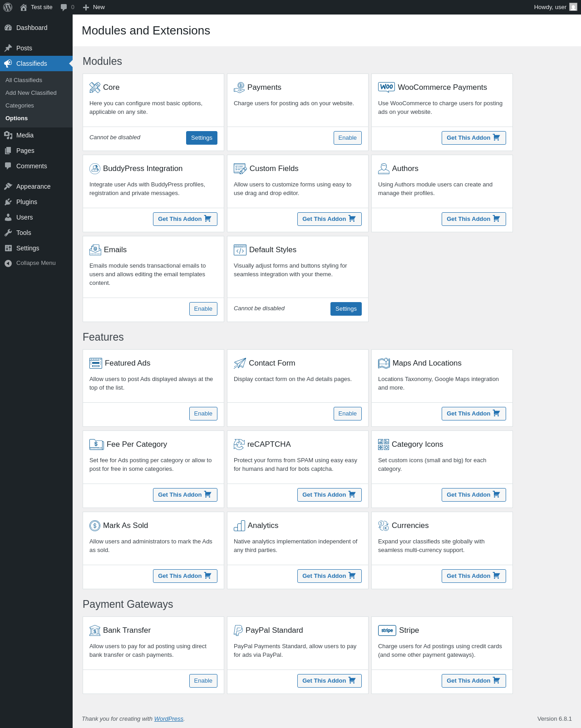Click the Default Styles code icon

click(x=240, y=249)
